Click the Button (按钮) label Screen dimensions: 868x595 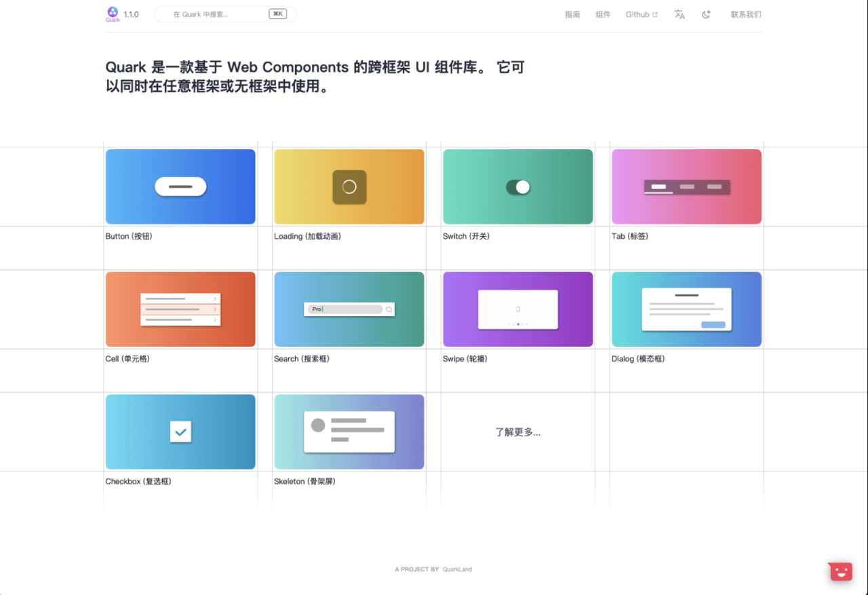click(129, 236)
